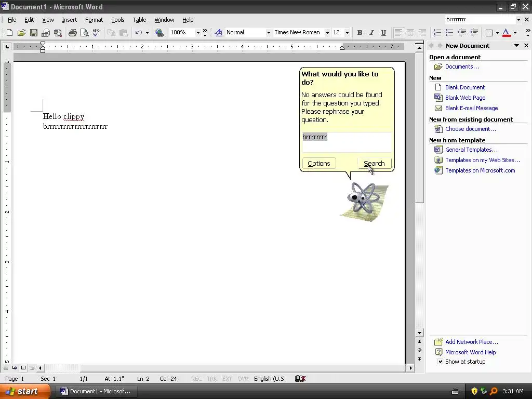Screen dimensions: 532x399
Task: Open Microsoft Word Help link
Action: pyautogui.click(x=470, y=352)
